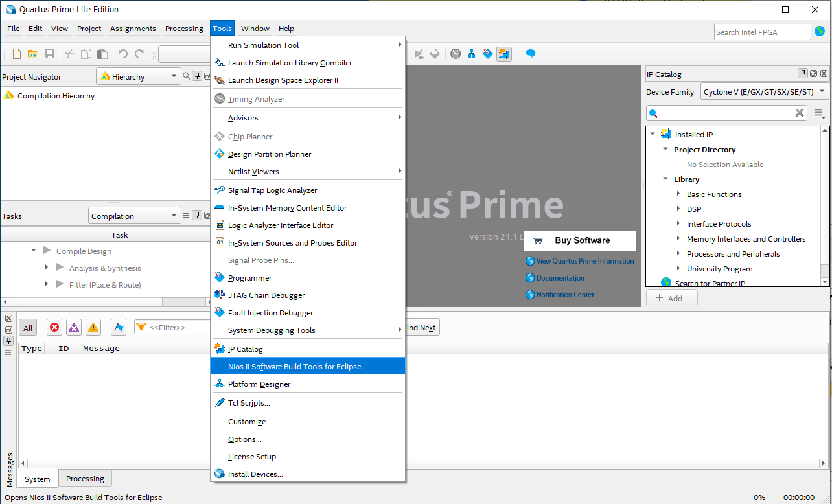The width and height of the screenshot is (832, 504).
Task: Click the Save disk icon
Action: pos(49,54)
